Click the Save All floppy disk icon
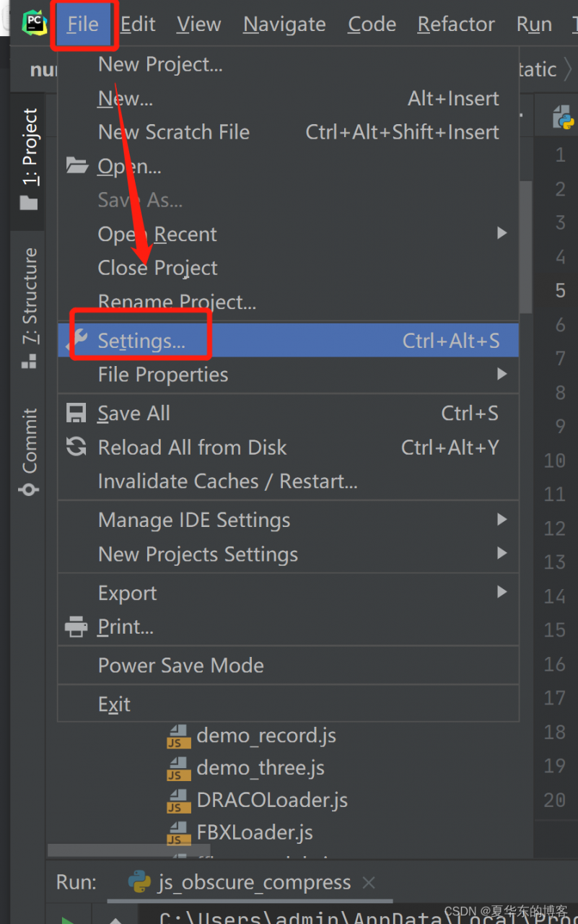The height and width of the screenshot is (924, 578). pyautogui.click(x=76, y=413)
